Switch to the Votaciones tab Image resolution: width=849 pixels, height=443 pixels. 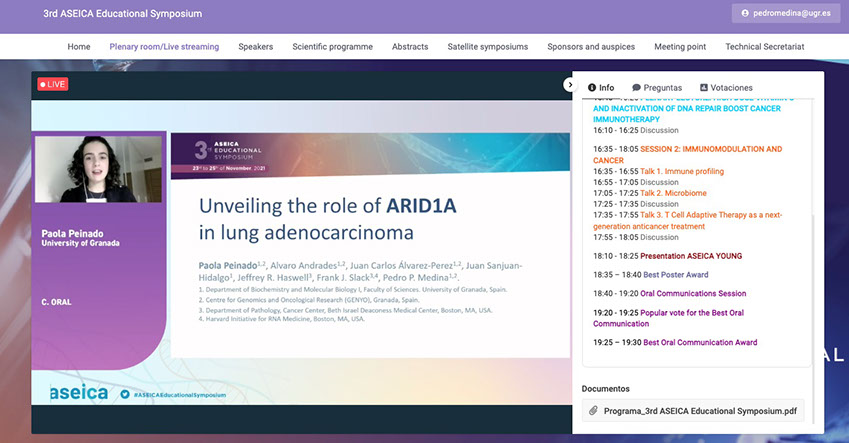[704, 88]
